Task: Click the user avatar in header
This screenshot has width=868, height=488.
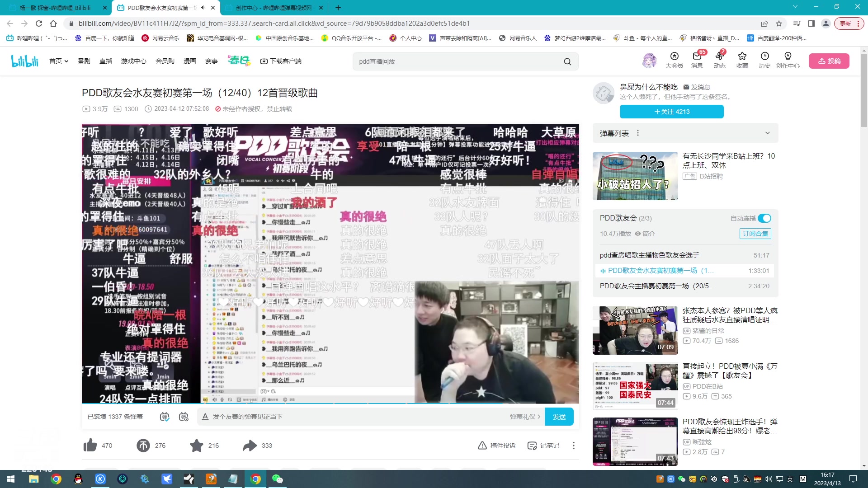Action: tap(649, 61)
